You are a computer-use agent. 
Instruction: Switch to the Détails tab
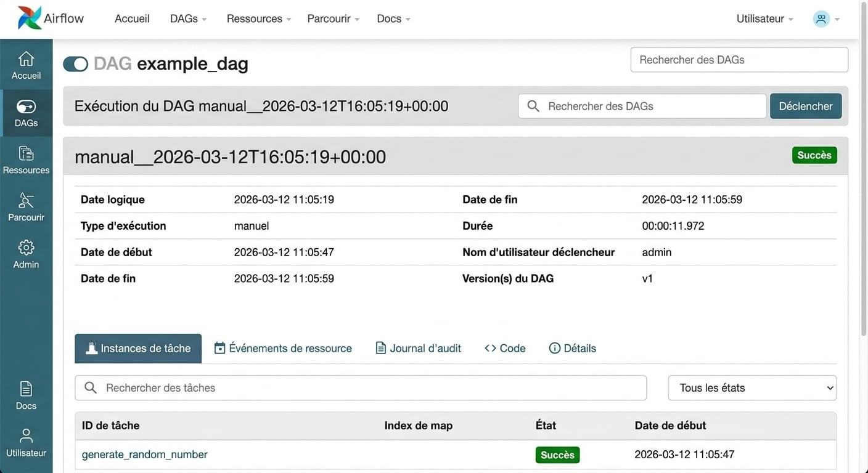click(572, 349)
